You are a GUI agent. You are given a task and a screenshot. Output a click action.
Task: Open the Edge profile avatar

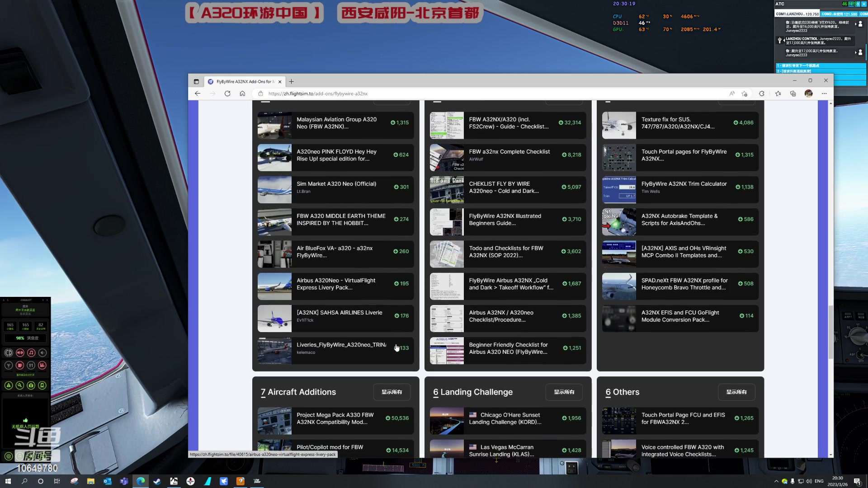[x=809, y=94]
